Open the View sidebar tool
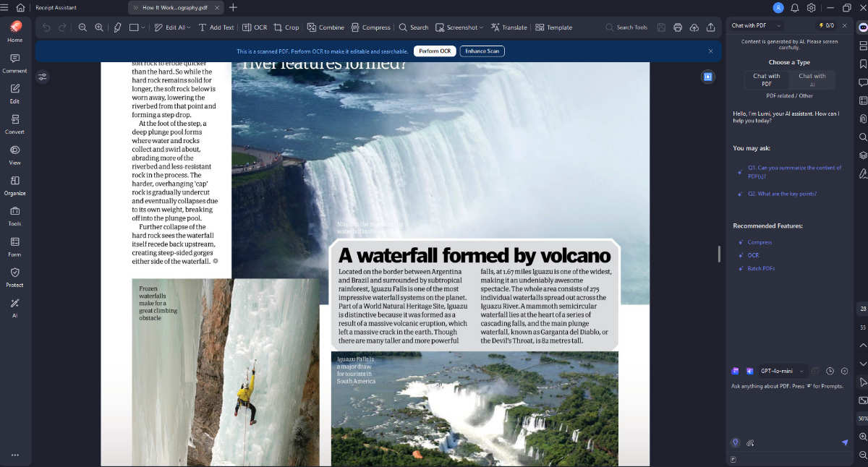The width and height of the screenshot is (868, 467). click(14, 155)
